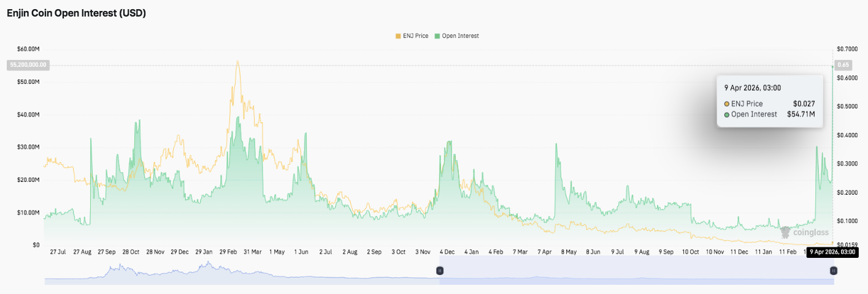
Task: Toggle the Open Interest legend series
Action: pos(456,36)
